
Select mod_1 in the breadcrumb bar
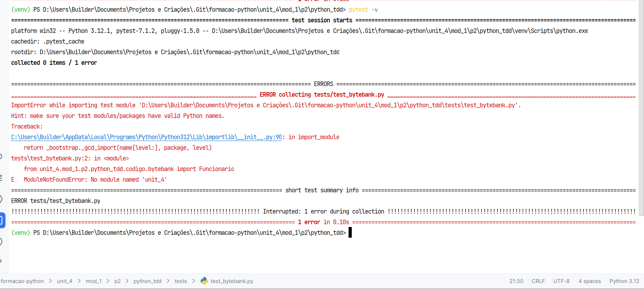94,281
